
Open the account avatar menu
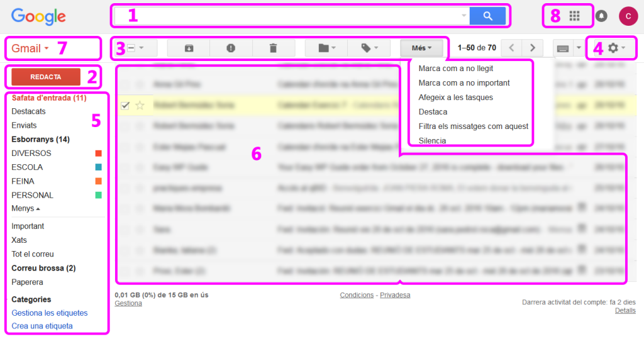tap(628, 16)
